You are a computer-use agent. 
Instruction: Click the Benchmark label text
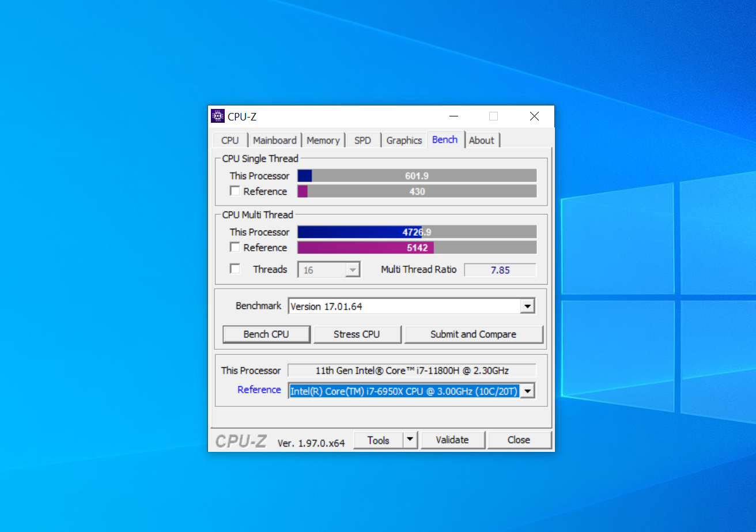(x=258, y=305)
